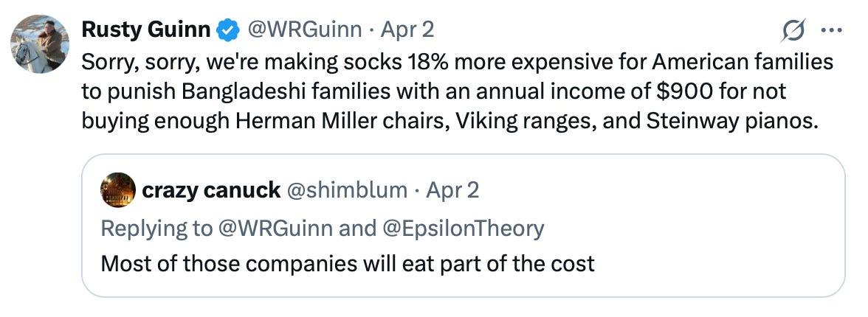Screen dimensions: 868x317
Task: Click the main tweet text about socks
Action: pos(458,91)
